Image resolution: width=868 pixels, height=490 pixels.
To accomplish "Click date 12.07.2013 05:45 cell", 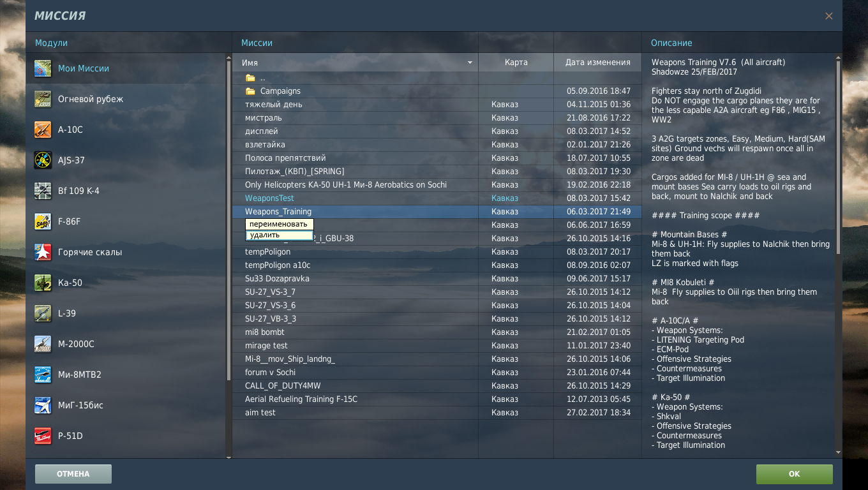I will pos(598,399).
